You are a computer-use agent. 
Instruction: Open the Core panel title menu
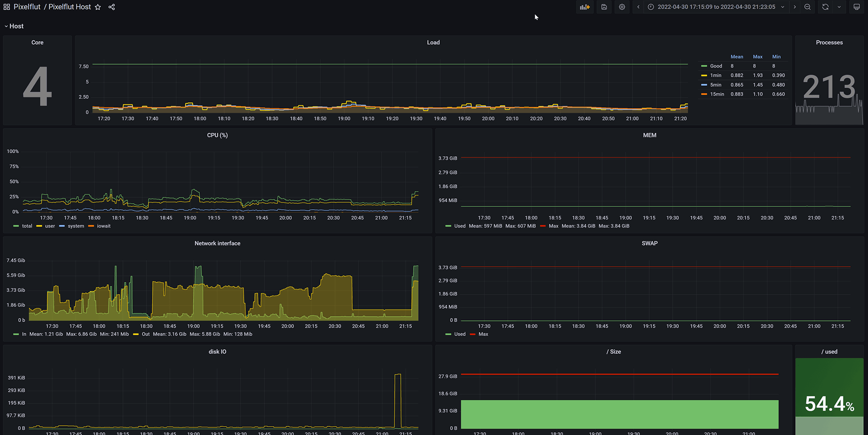(38, 42)
